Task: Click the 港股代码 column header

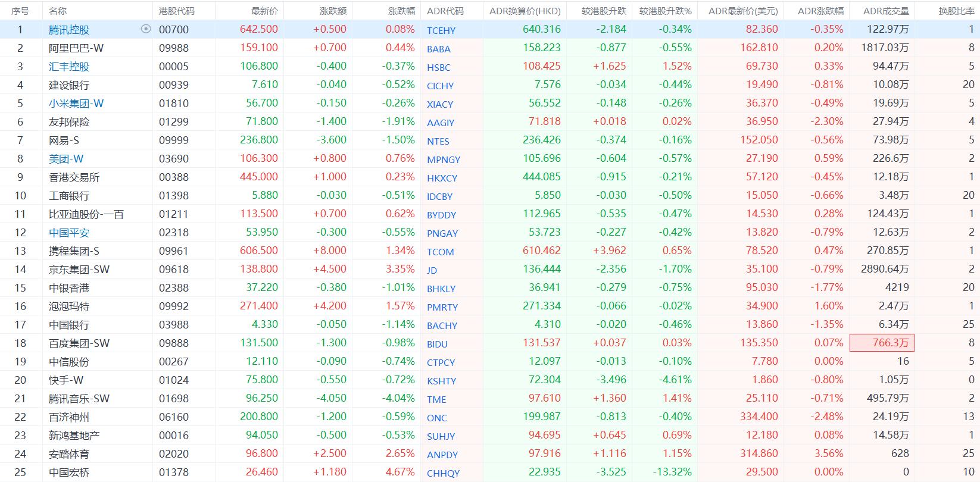Action: 176,11
